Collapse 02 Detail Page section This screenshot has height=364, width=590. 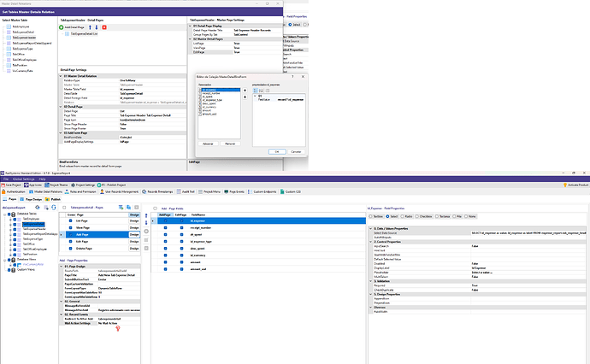click(61, 107)
